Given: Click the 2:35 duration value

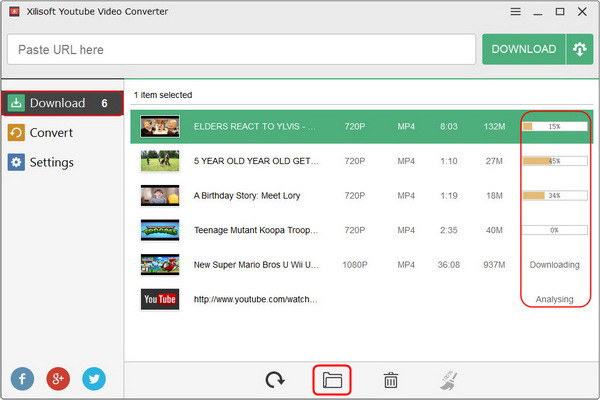Looking at the screenshot, I should (x=448, y=230).
